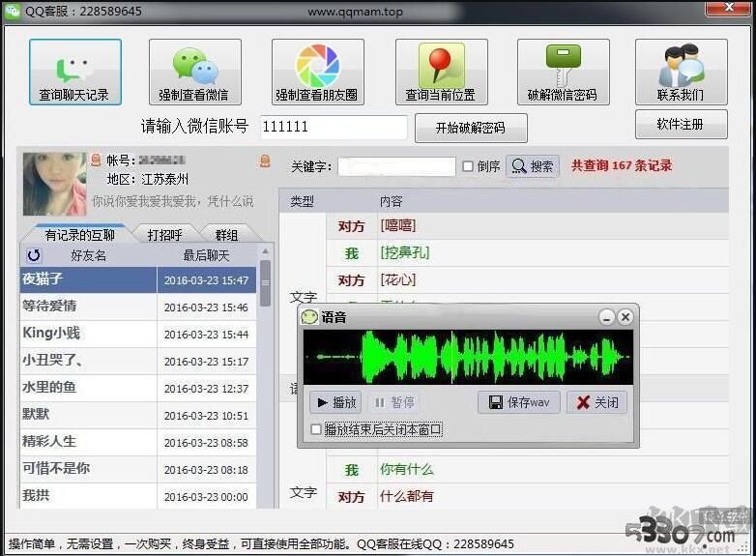This screenshot has width=756, height=556.
Task: Click the 语音 popup face icon
Action: (309, 317)
